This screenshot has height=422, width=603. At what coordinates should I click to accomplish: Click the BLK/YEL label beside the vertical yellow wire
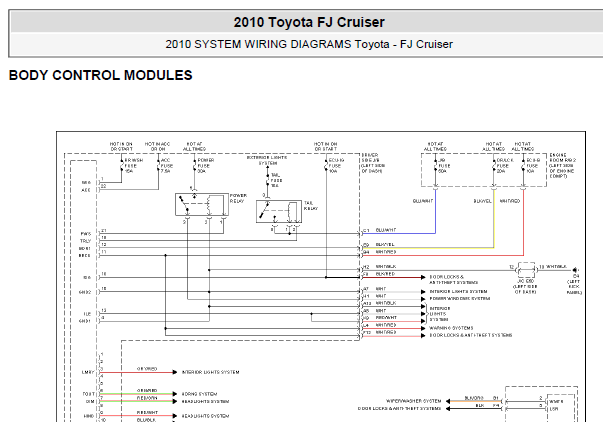tap(482, 201)
